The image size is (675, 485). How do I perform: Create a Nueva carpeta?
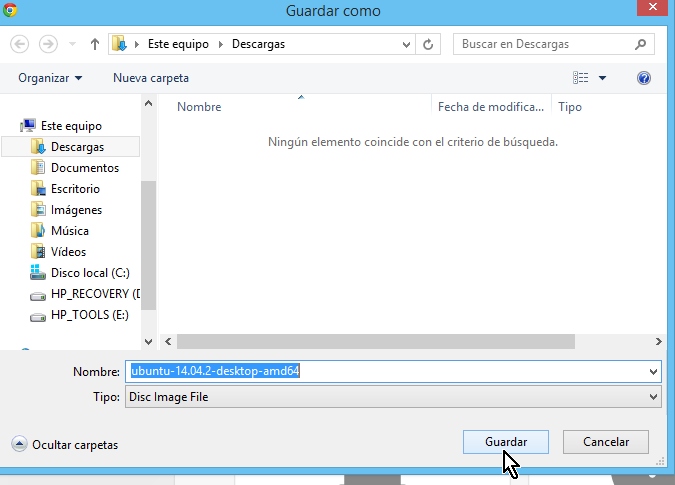click(x=151, y=78)
